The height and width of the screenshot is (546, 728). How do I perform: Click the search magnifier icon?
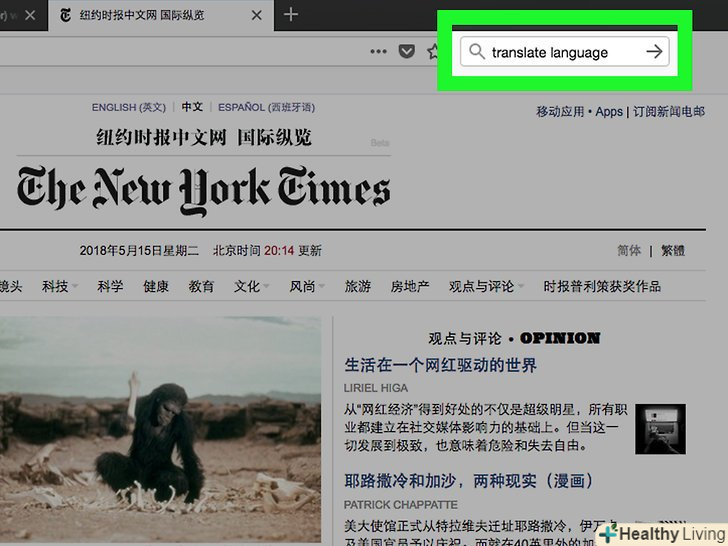pos(477,51)
